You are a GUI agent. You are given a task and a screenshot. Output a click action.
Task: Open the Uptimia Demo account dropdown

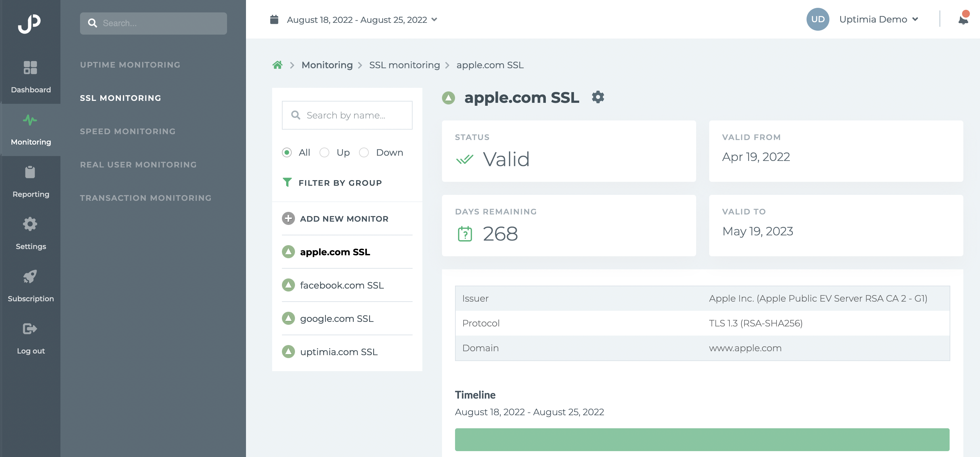click(x=878, y=19)
